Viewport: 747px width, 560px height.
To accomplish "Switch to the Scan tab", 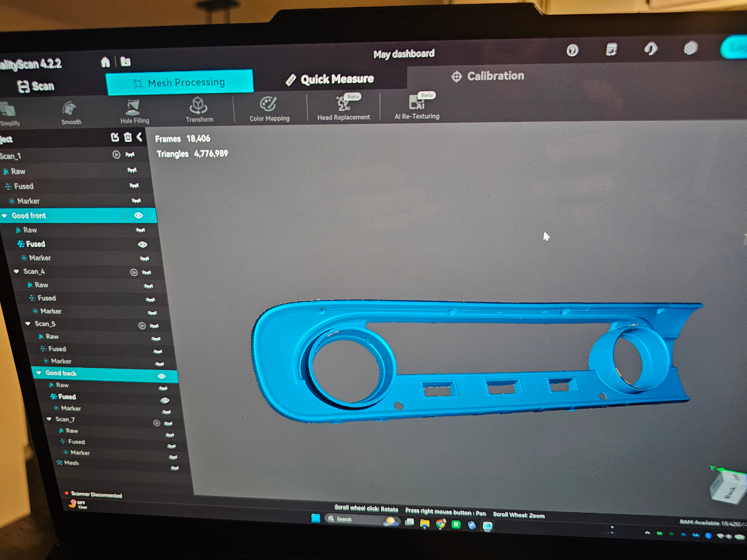I will pos(36,86).
